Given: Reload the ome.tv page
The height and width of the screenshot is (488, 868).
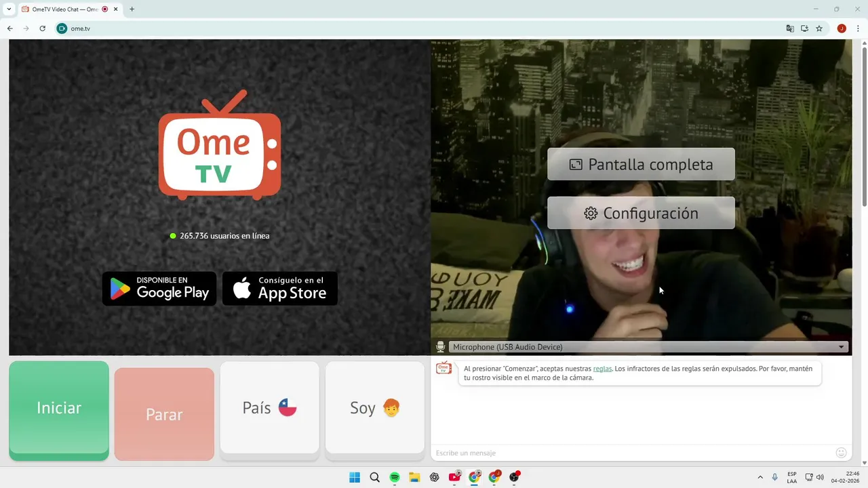Looking at the screenshot, I should (42, 28).
